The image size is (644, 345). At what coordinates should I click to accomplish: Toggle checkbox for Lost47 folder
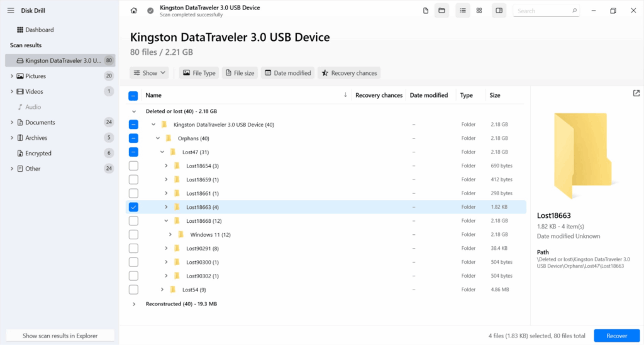pyautogui.click(x=133, y=152)
